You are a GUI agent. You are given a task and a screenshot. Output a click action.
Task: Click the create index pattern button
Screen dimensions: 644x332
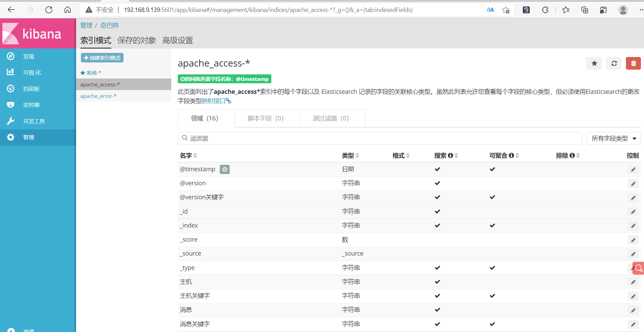[102, 58]
